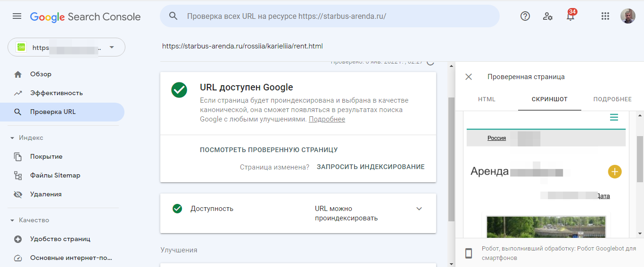Viewport: 644px width, 267px height.
Task: Open the Подробнее link in URL status card
Action: click(327, 119)
